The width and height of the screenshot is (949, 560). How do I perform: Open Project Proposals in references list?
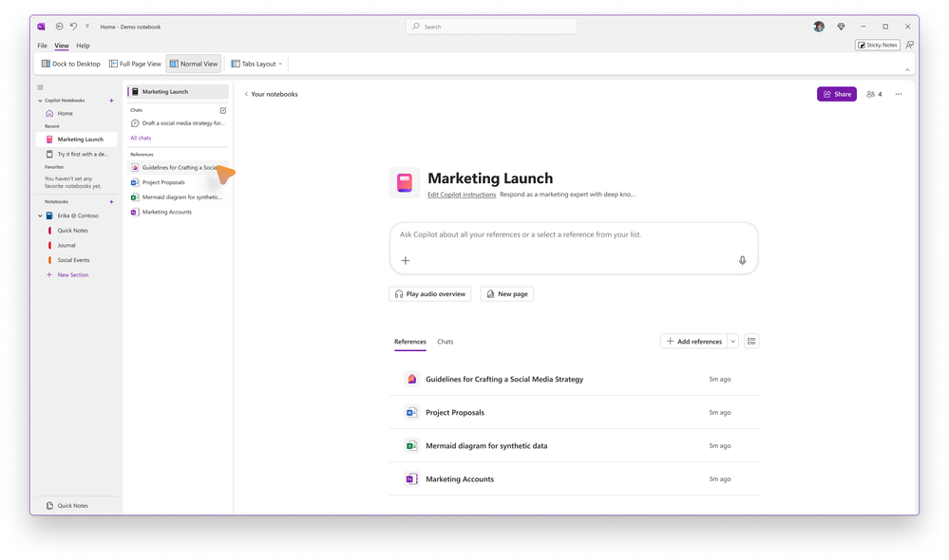tap(573, 413)
